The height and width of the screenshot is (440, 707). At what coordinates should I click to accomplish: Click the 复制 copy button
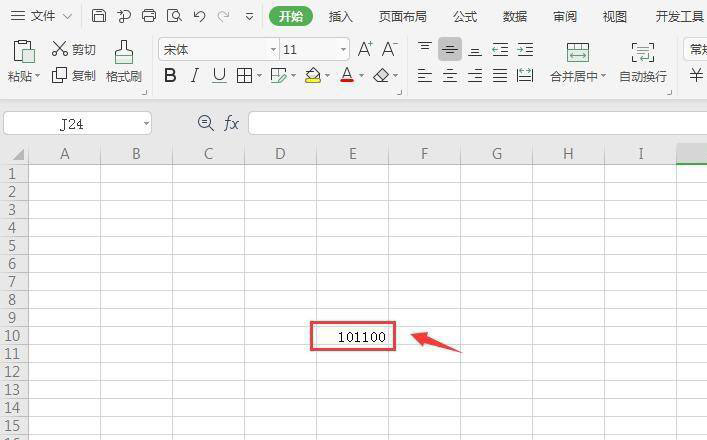74,75
